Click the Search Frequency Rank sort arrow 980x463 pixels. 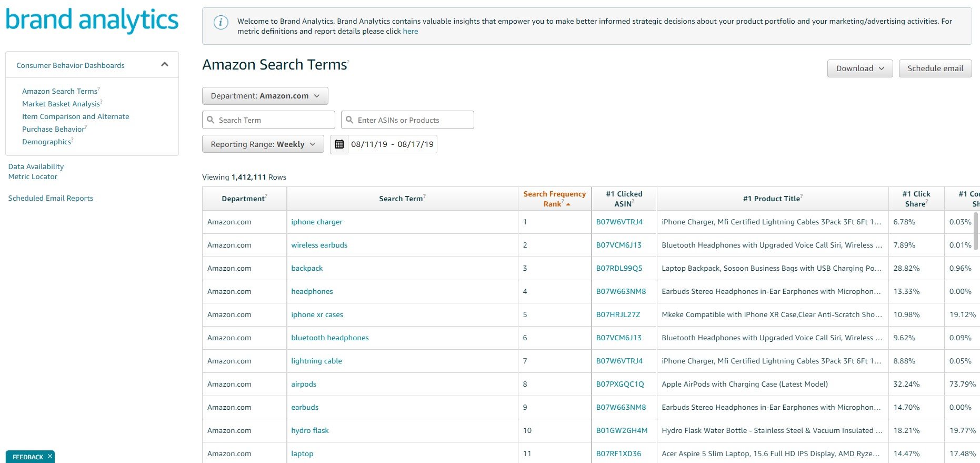pos(568,204)
